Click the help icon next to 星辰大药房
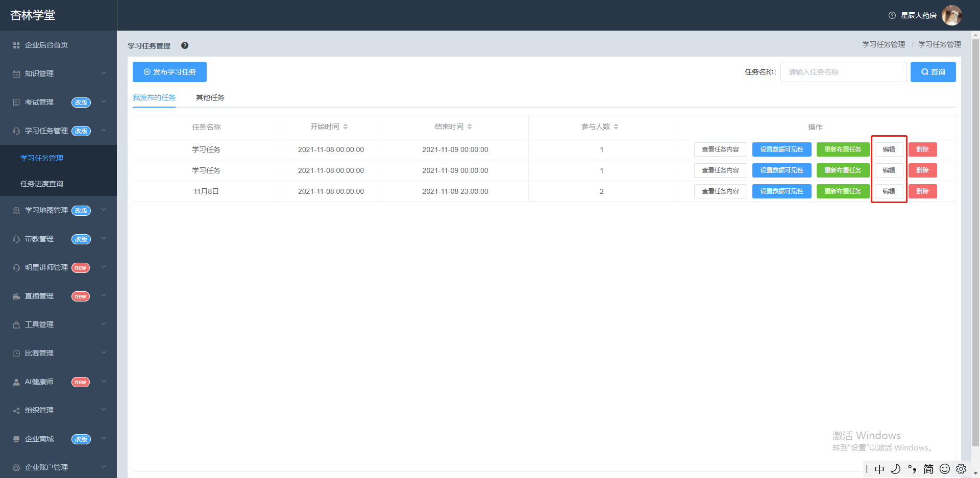980x478 pixels. (892, 15)
